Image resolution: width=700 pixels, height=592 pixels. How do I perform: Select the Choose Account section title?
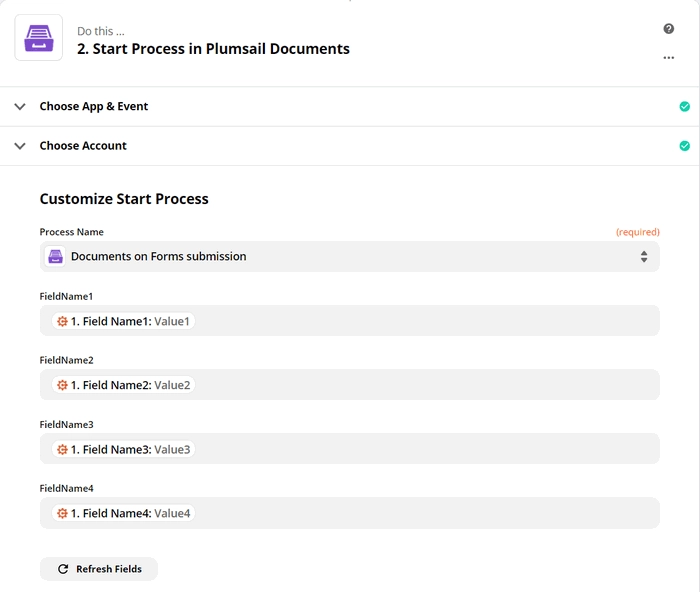tap(83, 146)
